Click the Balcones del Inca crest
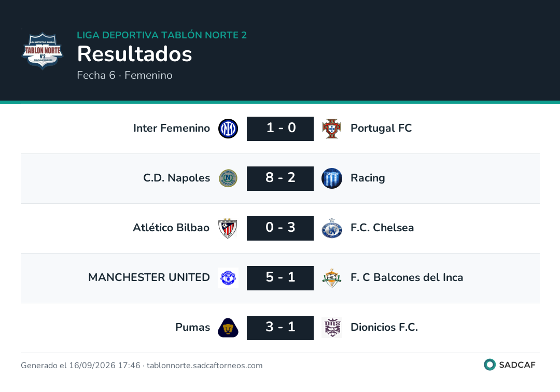 (332, 278)
